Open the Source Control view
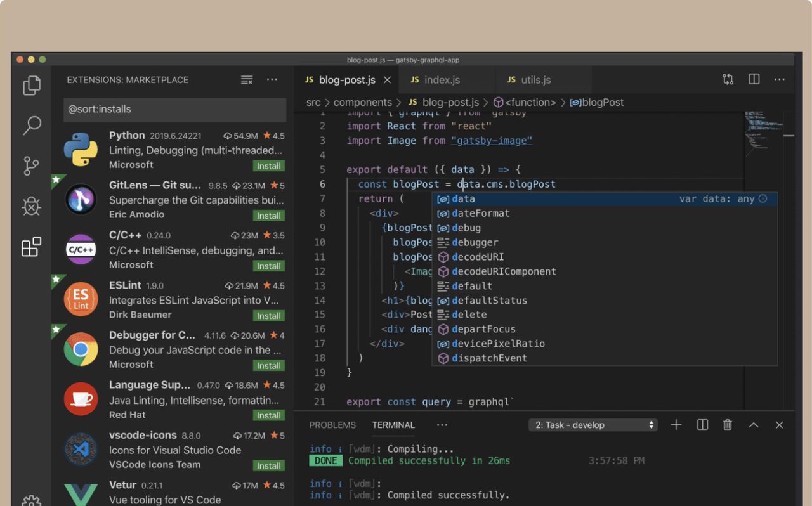Image resolution: width=812 pixels, height=506 pixels. 32,165
